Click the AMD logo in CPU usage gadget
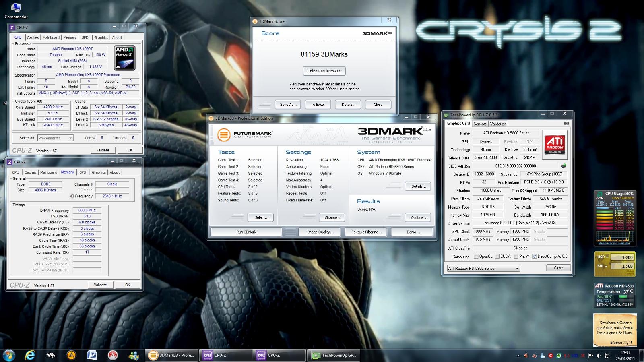The image size is (644, 362). [x=600, y=196]
